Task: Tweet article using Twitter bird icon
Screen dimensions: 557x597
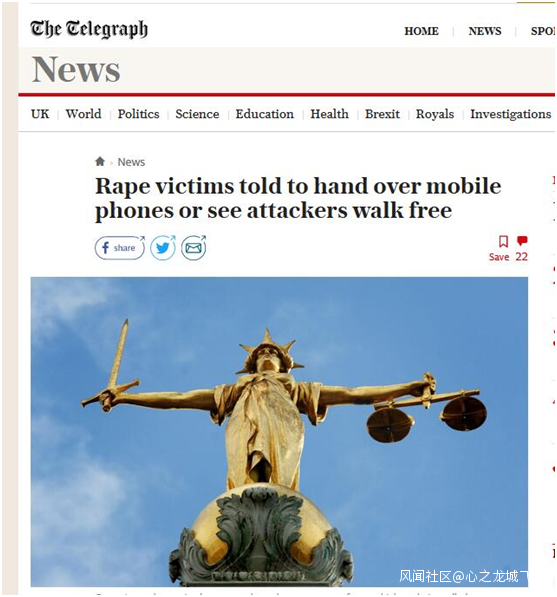Action: (163, 248)
